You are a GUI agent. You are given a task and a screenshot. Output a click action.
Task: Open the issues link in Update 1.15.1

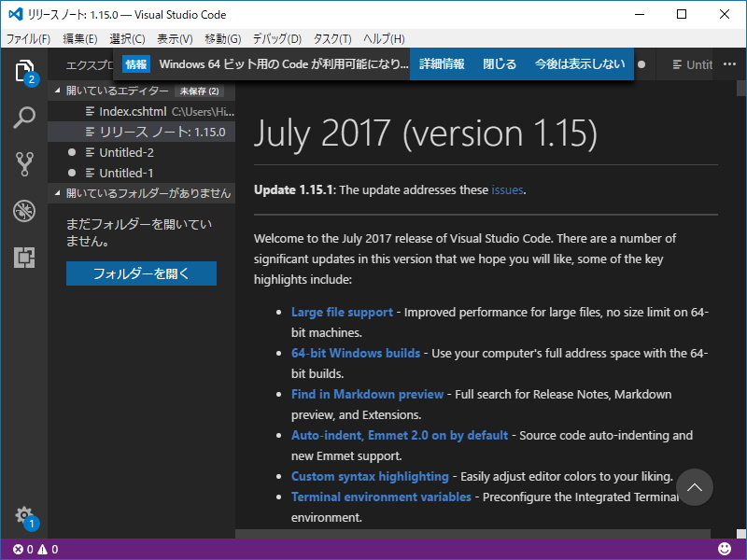coord(507,190)
